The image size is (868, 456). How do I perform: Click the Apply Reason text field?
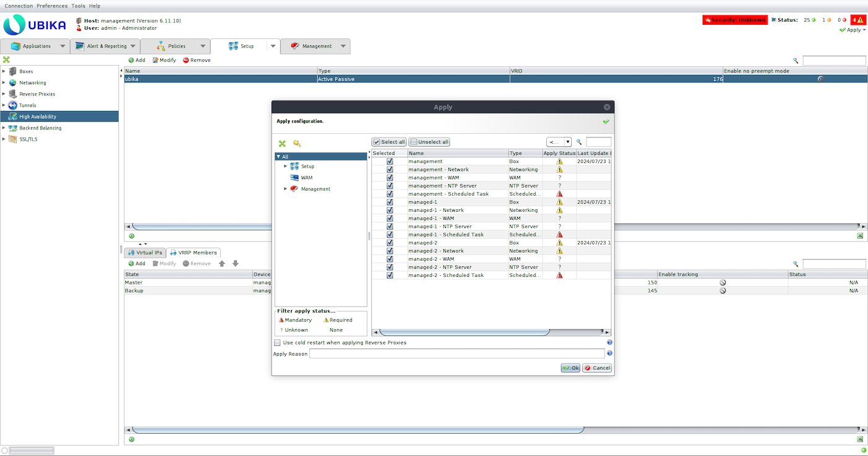coord(456,354)
